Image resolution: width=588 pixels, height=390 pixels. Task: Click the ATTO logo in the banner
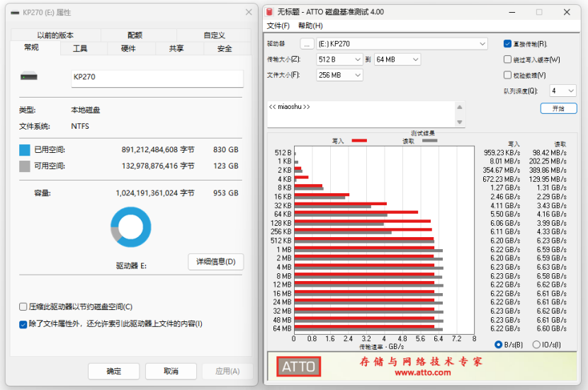(x=298, y=367)
